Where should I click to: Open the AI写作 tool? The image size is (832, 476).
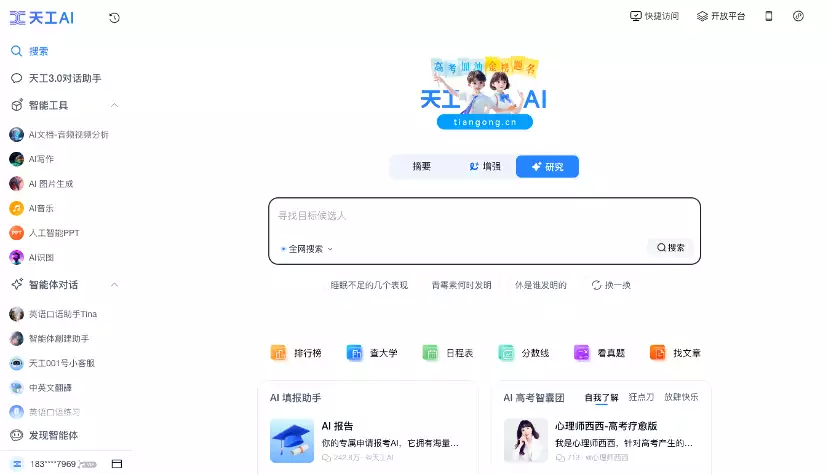[32, 159]
